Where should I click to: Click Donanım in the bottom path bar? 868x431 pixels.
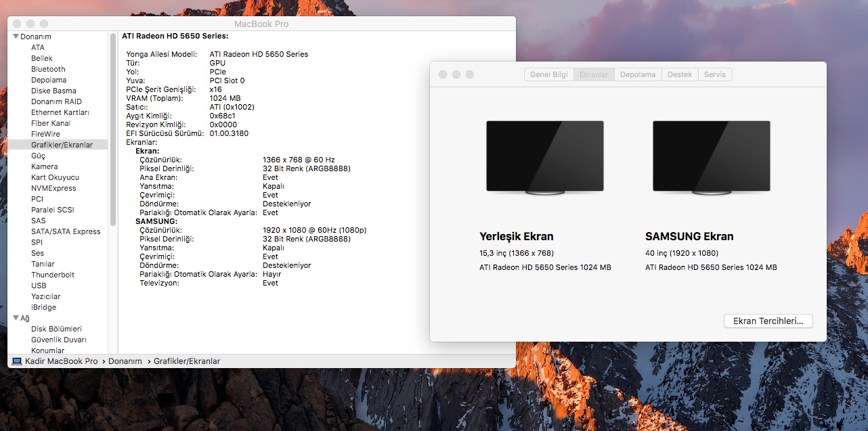pyautogui.click(x=125, y=361)
